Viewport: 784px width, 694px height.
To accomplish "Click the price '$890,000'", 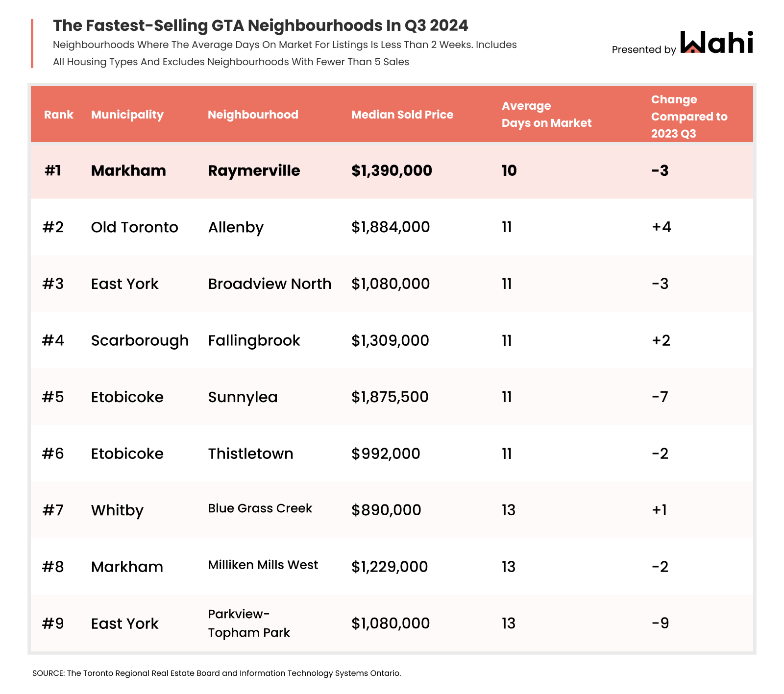I will pyautogui.click(x=386, y=510).
